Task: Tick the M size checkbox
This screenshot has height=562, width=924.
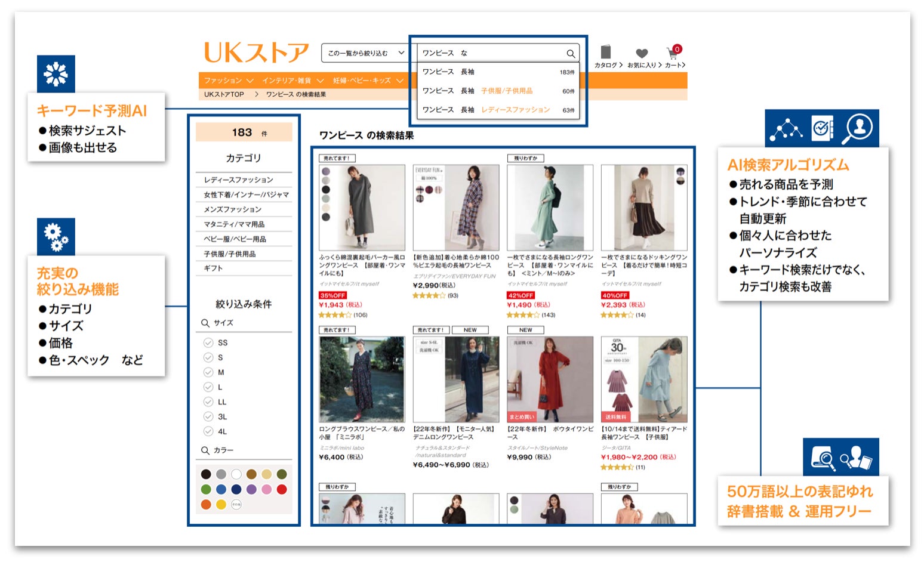Action: pyautogui.click(x=208, y=372)
